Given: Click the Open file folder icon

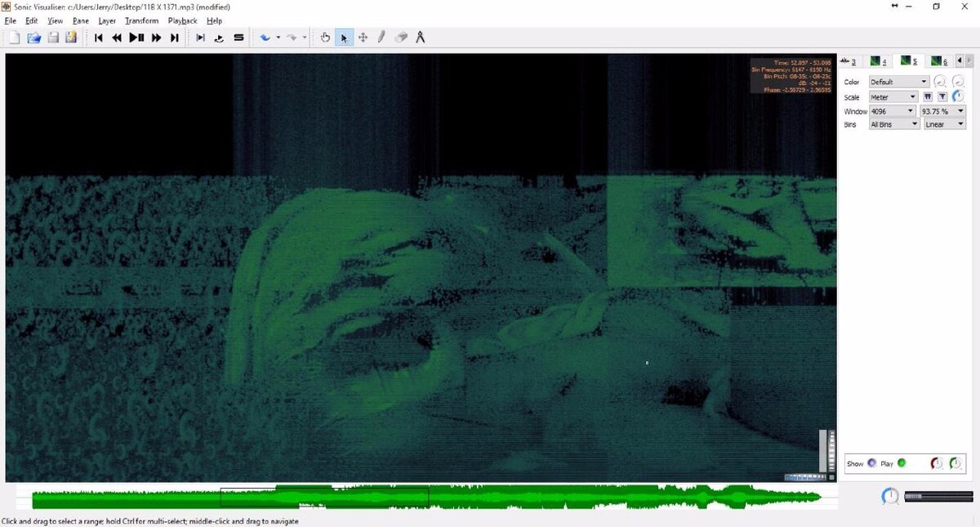Looking at the screenshot, I should coord(34,38).
